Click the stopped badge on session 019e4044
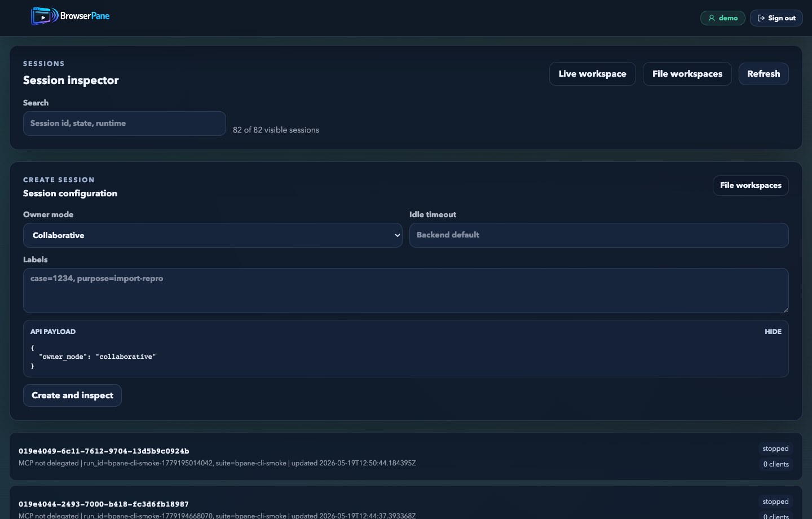The width and height of the screenshot is (812, 519). point(775,502)
